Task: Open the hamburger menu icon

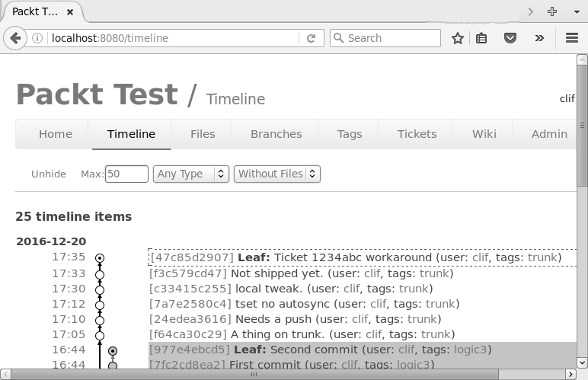Action: [572, 38]
